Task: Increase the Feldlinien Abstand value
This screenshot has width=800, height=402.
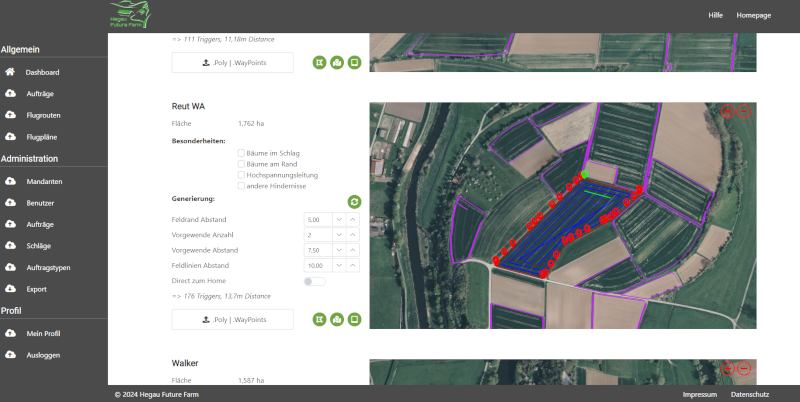Action: tap(352, 266)
